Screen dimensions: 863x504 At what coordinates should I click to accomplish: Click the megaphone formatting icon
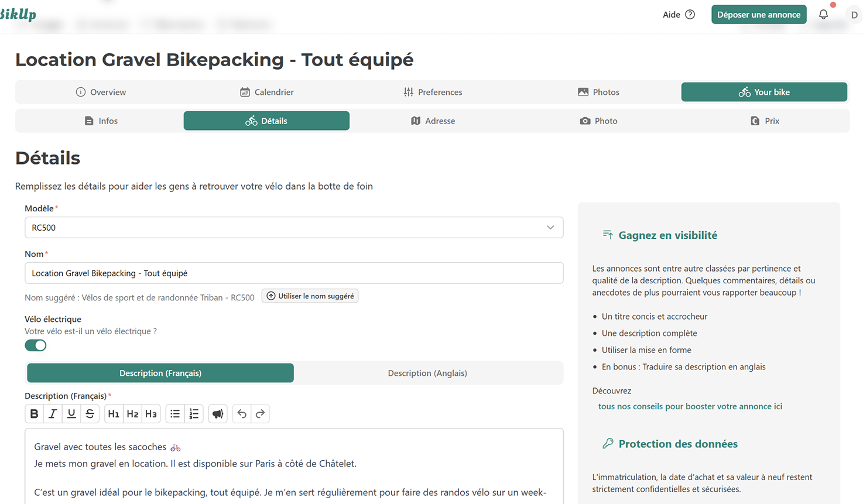point(217,413)
